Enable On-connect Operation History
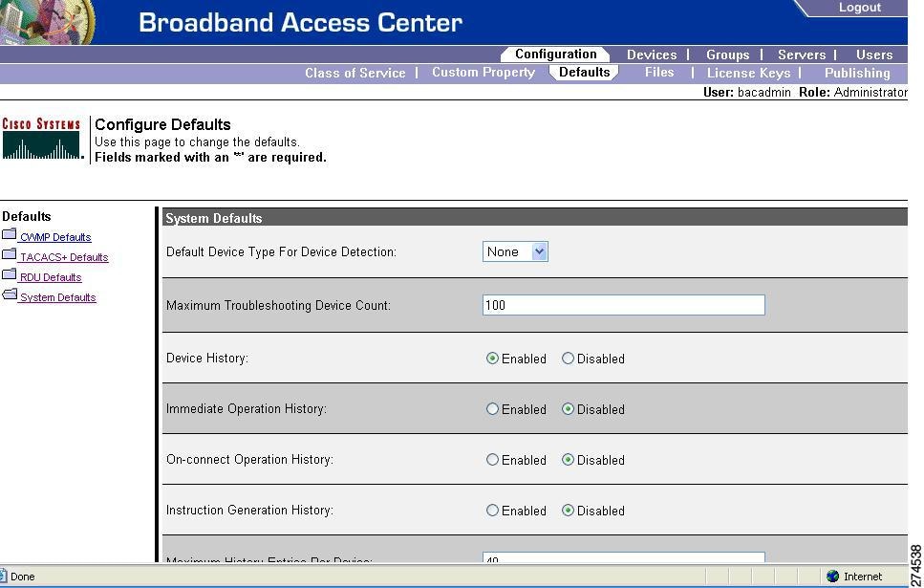This screenshot has height=588, width=924. click(493, 460)
